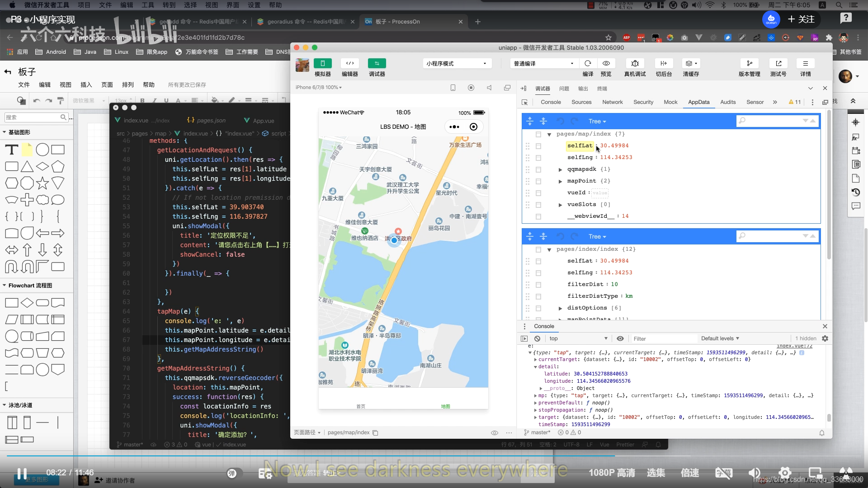Click the 模拟器 simulator toggle icon
868x488 pixels.
tap(322, 63)
